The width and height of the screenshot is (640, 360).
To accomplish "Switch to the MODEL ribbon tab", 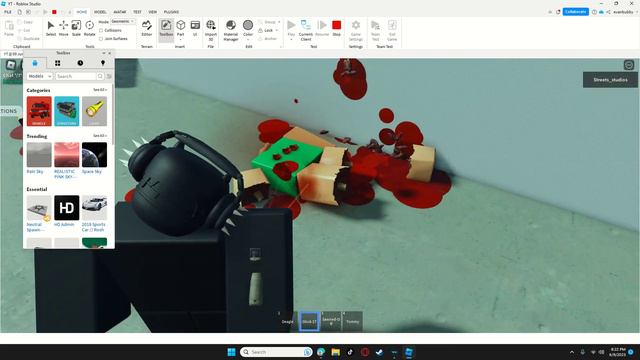I will [100, 12].
